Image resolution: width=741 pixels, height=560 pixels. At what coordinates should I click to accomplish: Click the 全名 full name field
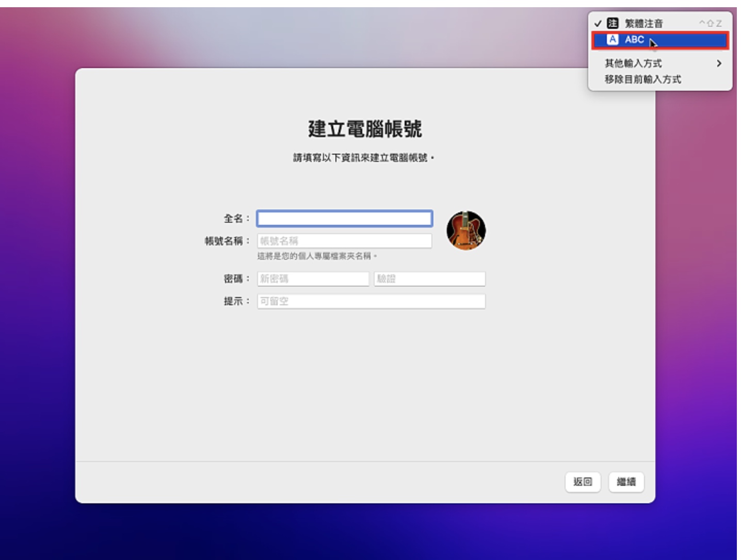(x=345, y=219)
